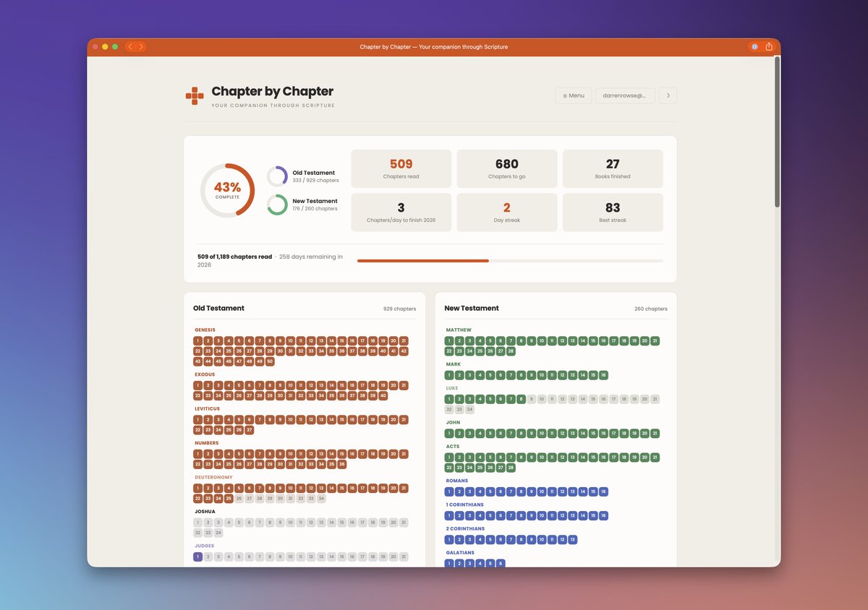Viewport: 868px width, 610px height.
Task: Select the 27 Books finished card
Action: coord(613,168)
